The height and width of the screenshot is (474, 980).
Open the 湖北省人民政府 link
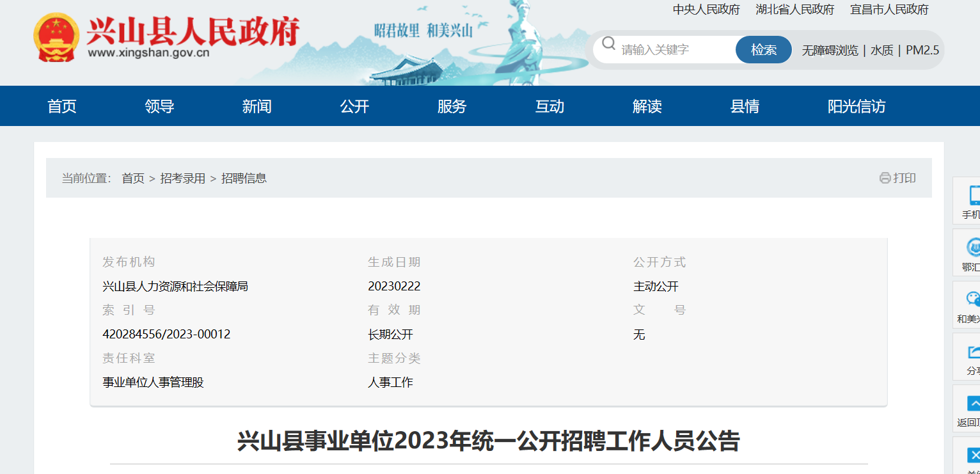tap(795, 10)
